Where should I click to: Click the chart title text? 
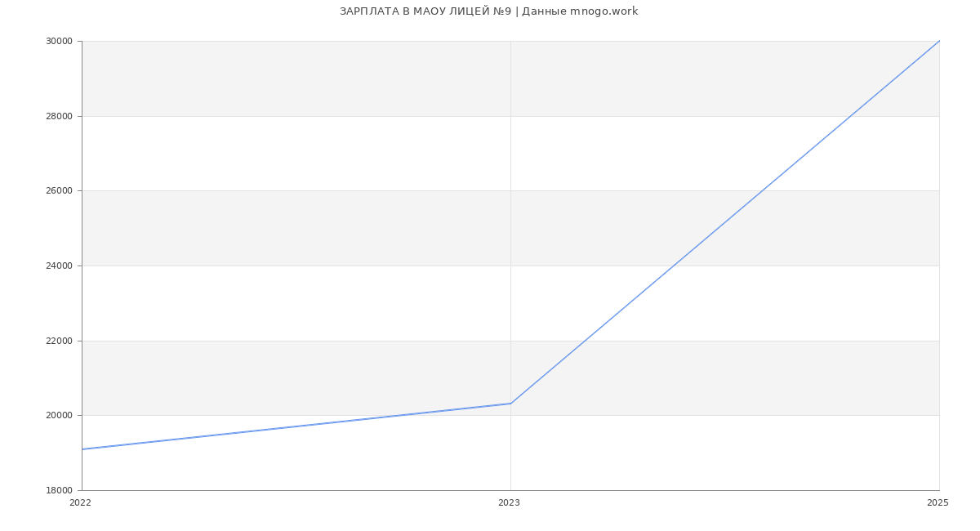[488, 11]
